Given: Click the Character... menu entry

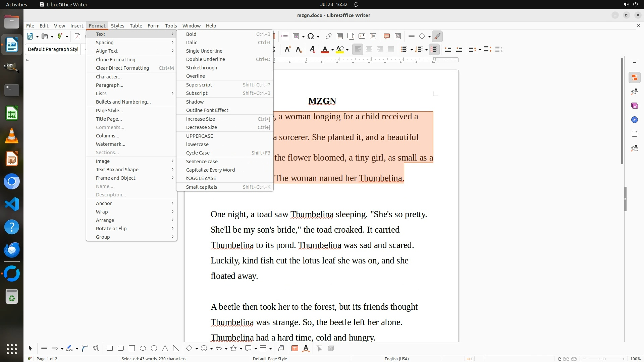Looking at the screenshot, I should tap(109, 77).
